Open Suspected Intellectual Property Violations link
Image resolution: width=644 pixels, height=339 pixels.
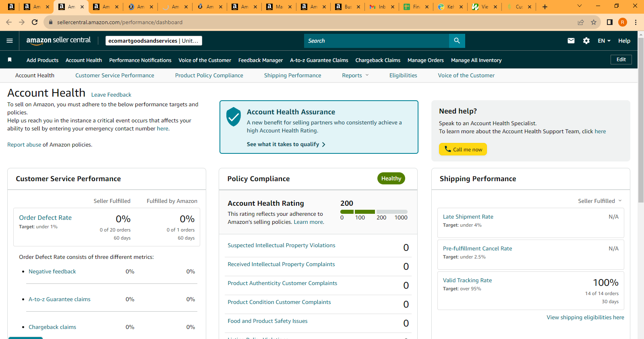tap(282, 245)
